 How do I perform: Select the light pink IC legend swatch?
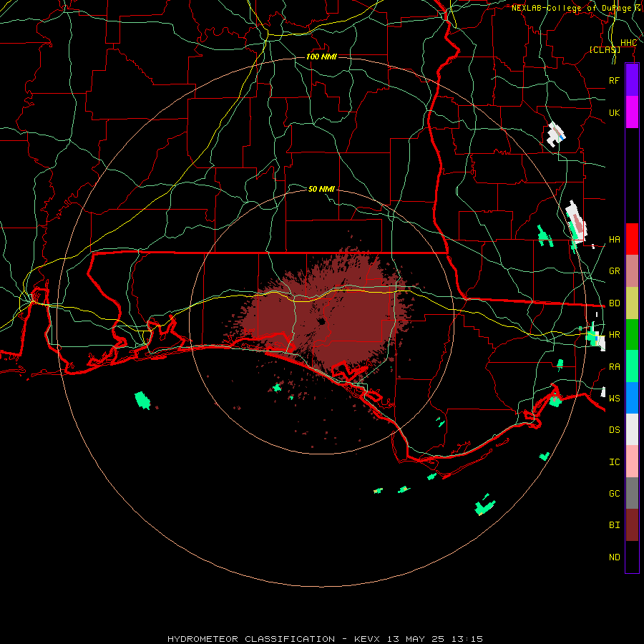point(632,462)
